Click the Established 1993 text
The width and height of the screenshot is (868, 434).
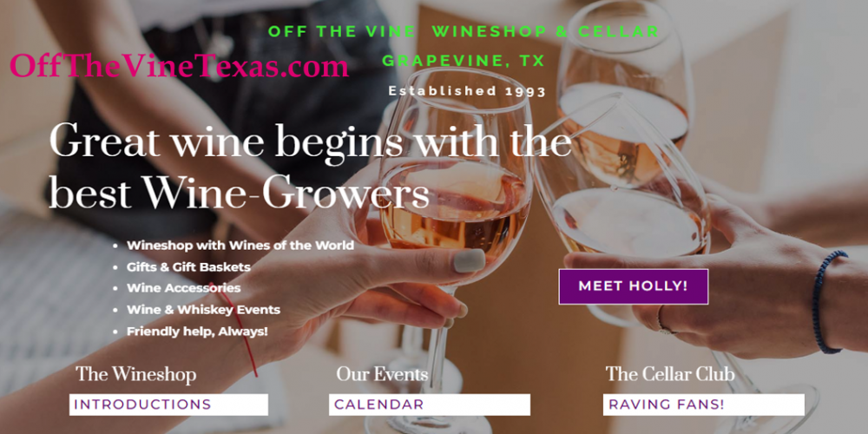(x=467, y=91)
